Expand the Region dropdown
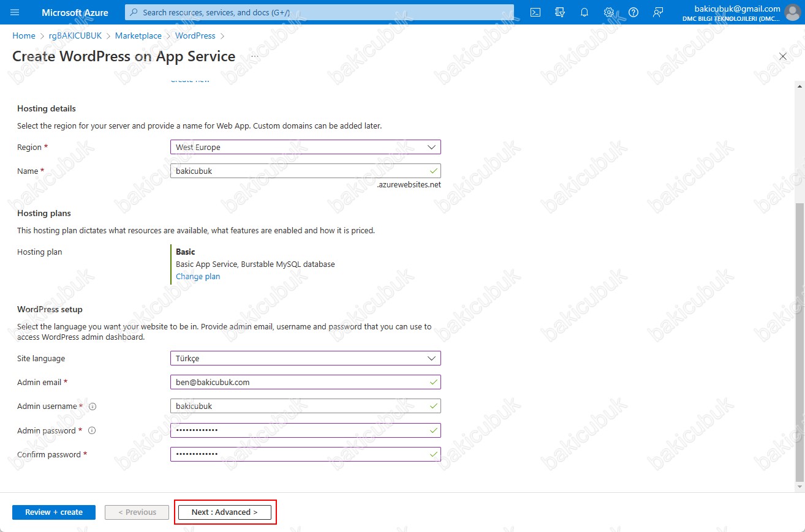This screenshot has width=805, height=532. 305,147
